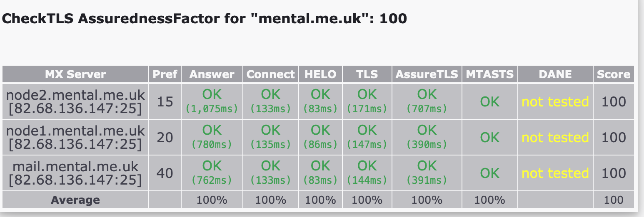Select the node2.mental.me.uk server cell
Screen dimensions: 644x217
(x=75, y=102)
